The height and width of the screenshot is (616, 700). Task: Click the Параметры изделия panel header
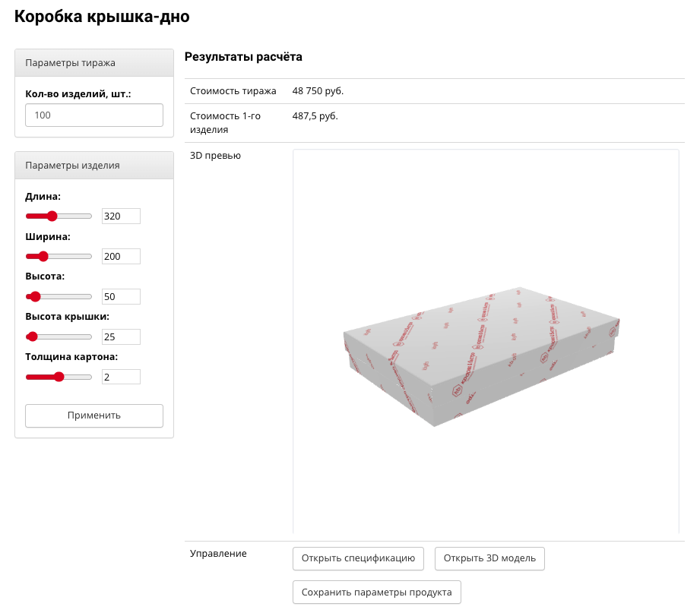(94, 166)
